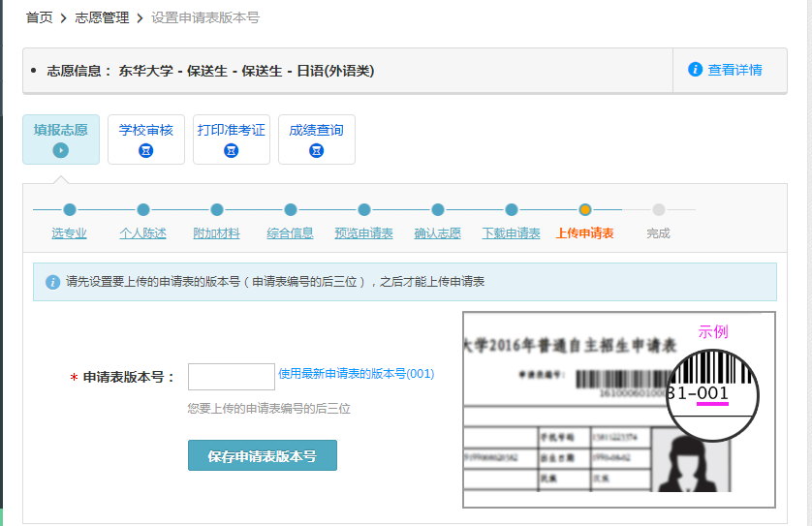The image size is (812, 526).
Task: Open 查看详情 to view details
Action: tap(734, 70)
